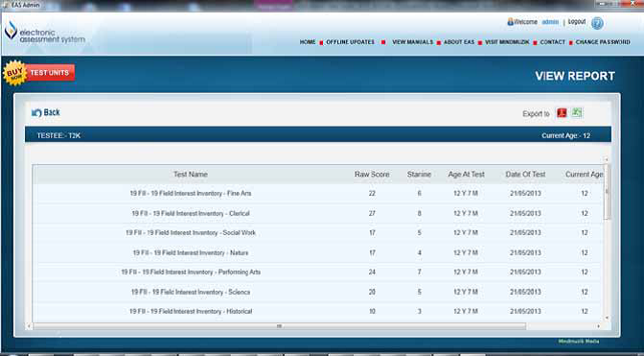Open the Test Units red button
The width and height of the screenshot is (644, 356).
click(50, 73)
